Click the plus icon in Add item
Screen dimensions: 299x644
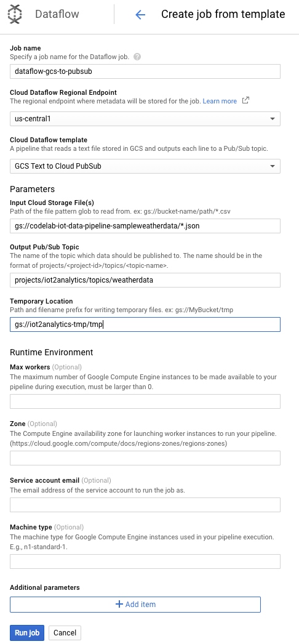click(119, 604)
